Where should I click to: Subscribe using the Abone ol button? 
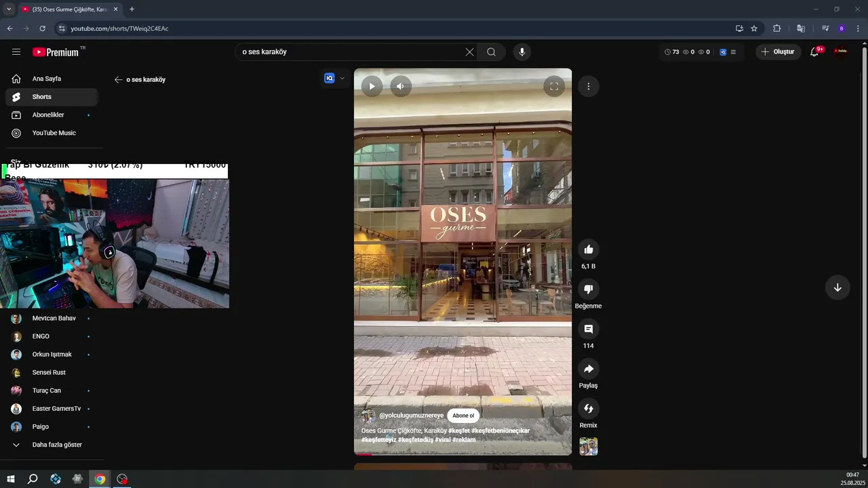pos(463,415)
